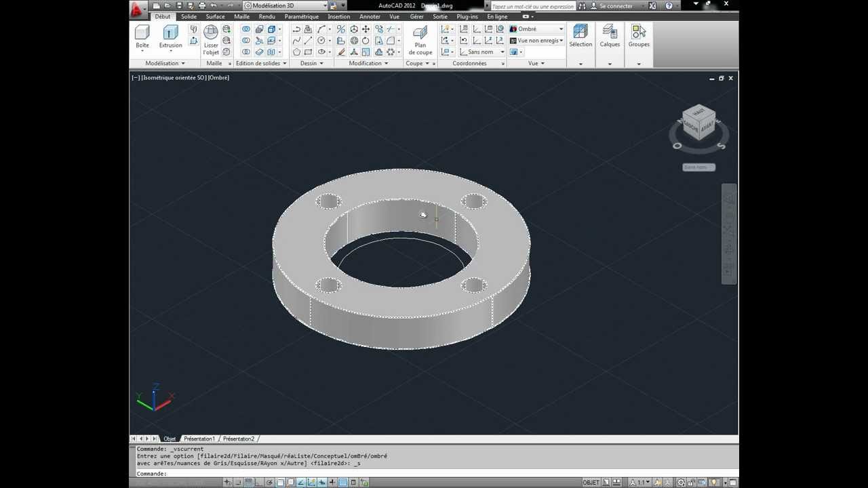Apply the solid Intersect tool

[246, 52]
